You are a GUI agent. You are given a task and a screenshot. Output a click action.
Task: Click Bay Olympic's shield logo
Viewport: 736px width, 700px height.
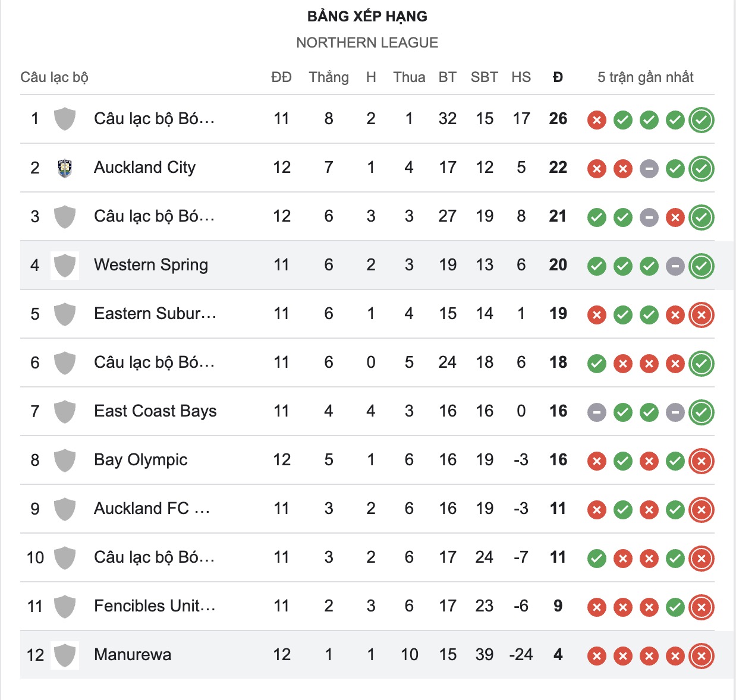(x=65, y=461)
